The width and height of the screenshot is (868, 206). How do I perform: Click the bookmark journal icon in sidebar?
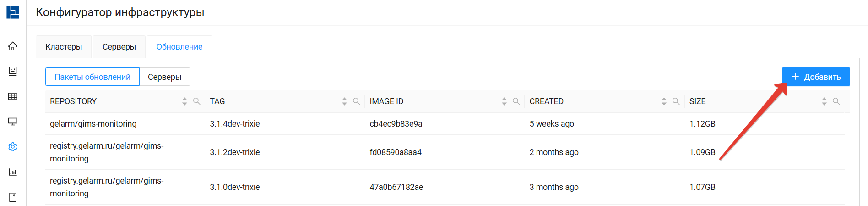click(x=13, y=197)
